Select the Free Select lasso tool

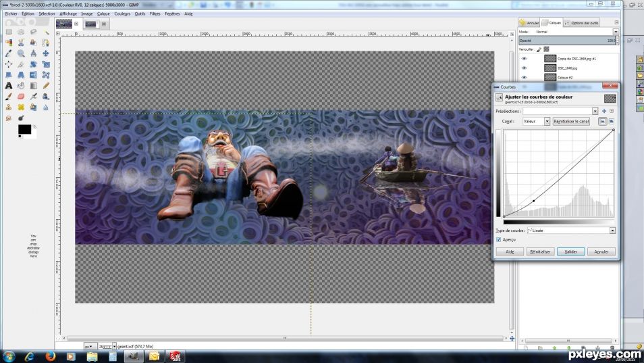click(x=33, y=32)
